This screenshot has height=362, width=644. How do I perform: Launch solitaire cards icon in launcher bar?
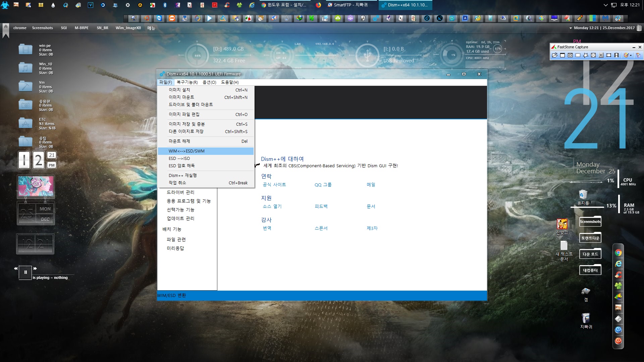tap(400, 18)
